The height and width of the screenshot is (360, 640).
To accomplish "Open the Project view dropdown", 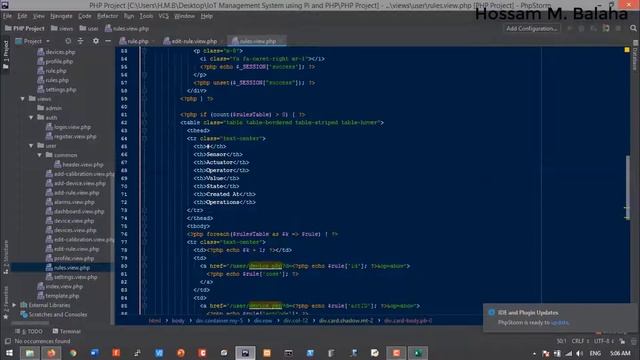I will 32,41.
